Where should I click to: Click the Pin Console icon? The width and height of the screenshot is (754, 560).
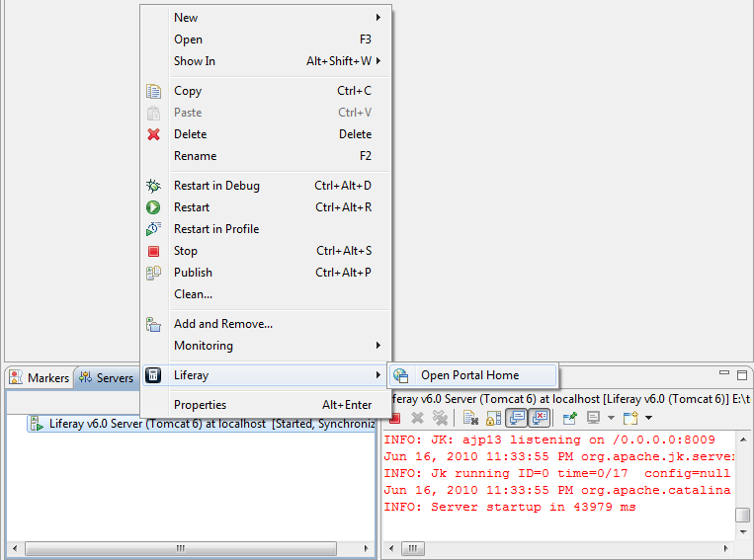(x=570, y=418)
